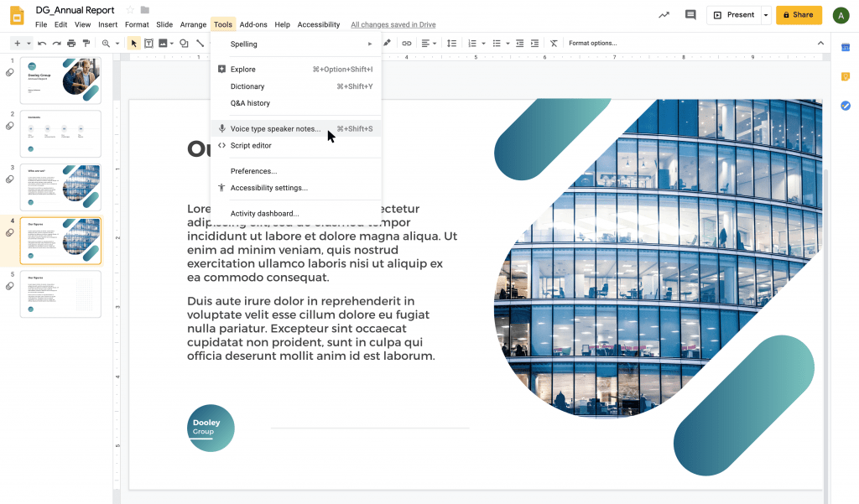
Task: Hide the menus with collapse arrow
Action: [x=820, y=44]
